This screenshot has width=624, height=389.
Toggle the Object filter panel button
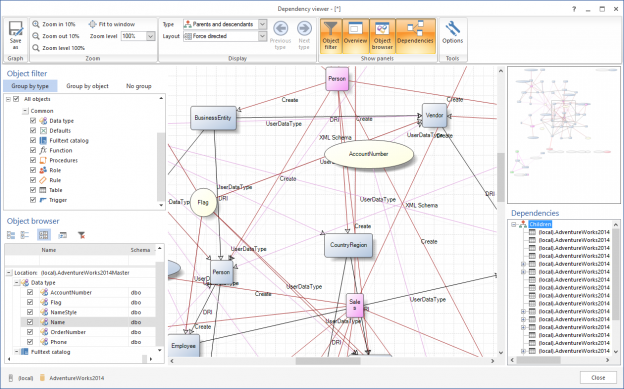pos(331,36)
